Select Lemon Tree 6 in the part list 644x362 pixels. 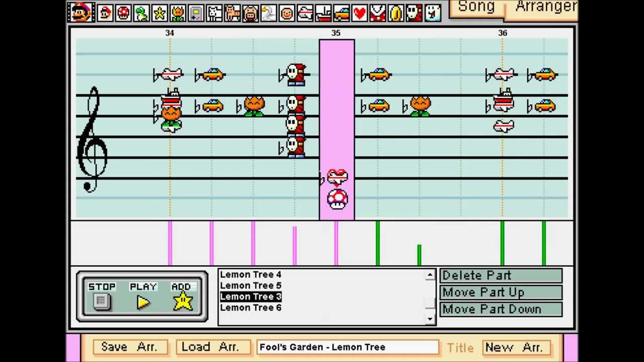pyautogui.click(x=251, y=308)
